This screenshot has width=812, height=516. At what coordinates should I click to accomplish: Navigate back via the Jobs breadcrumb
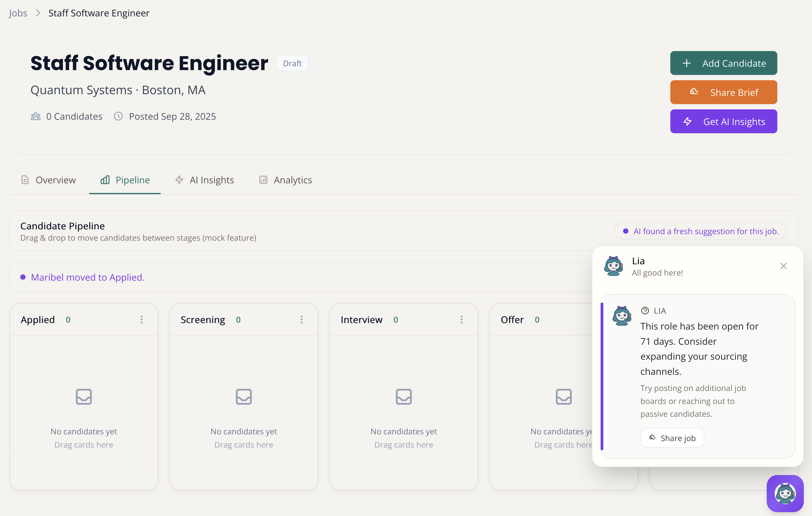coord(18,13)
